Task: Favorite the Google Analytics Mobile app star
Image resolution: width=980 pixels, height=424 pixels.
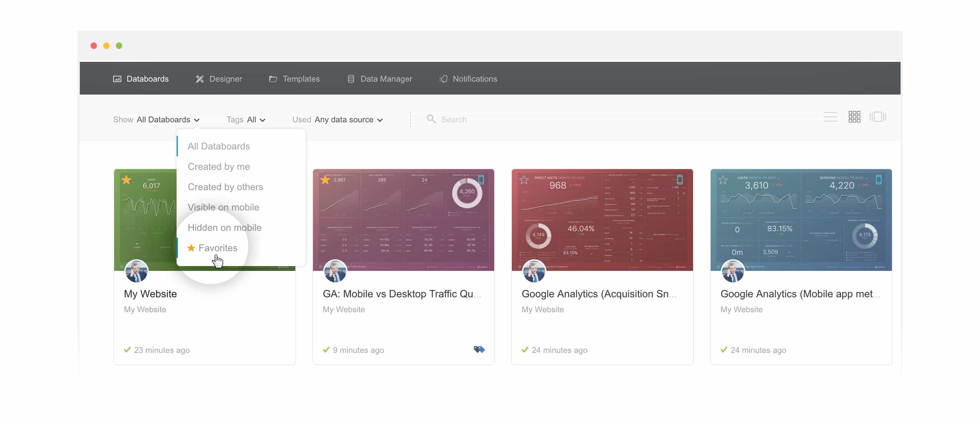Action: tap(723, 180)
